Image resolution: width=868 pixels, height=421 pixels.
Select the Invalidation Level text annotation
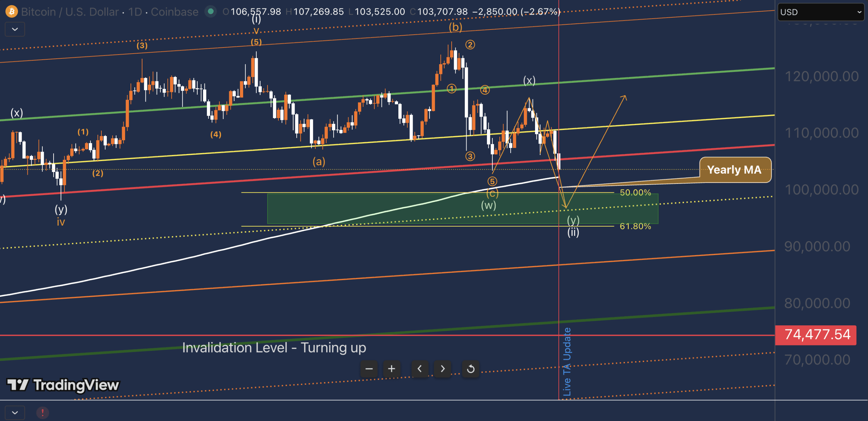click(274, 348)
